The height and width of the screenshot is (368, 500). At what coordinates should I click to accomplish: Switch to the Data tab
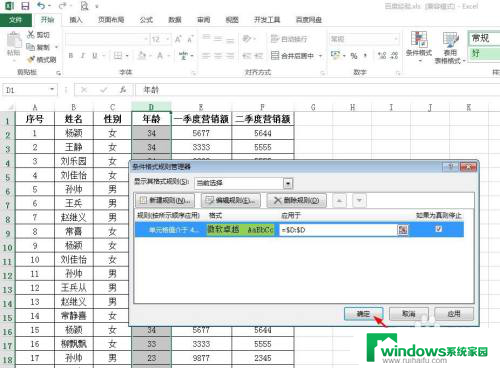(x=175, y=20)
